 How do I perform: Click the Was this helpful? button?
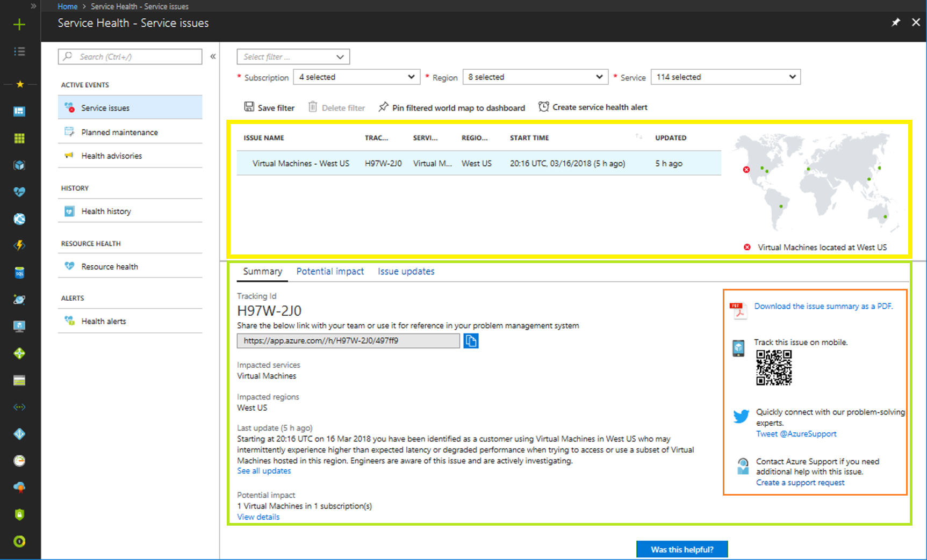[x=682, y=549]
